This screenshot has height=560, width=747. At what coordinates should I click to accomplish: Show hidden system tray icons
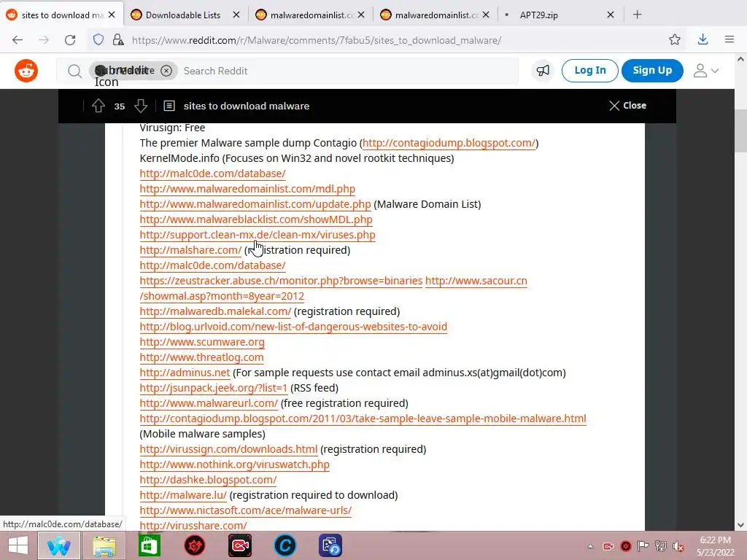[x=591, y=546]
